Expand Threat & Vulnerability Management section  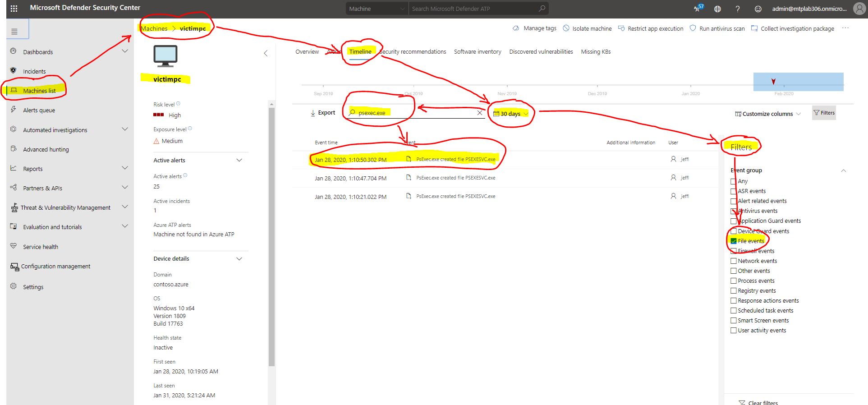(x=125, y=207)
